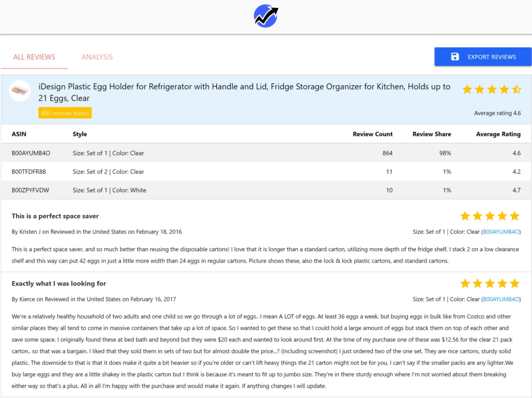Click the Review Count column header
The image size is (532, 398).
tap(373, 134)
